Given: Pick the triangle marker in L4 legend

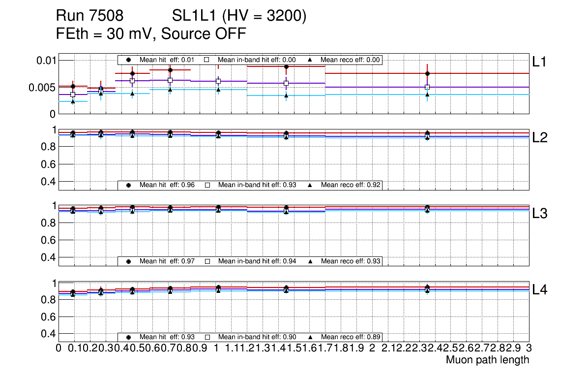Looking at the screenshot, I should [310, 337].
